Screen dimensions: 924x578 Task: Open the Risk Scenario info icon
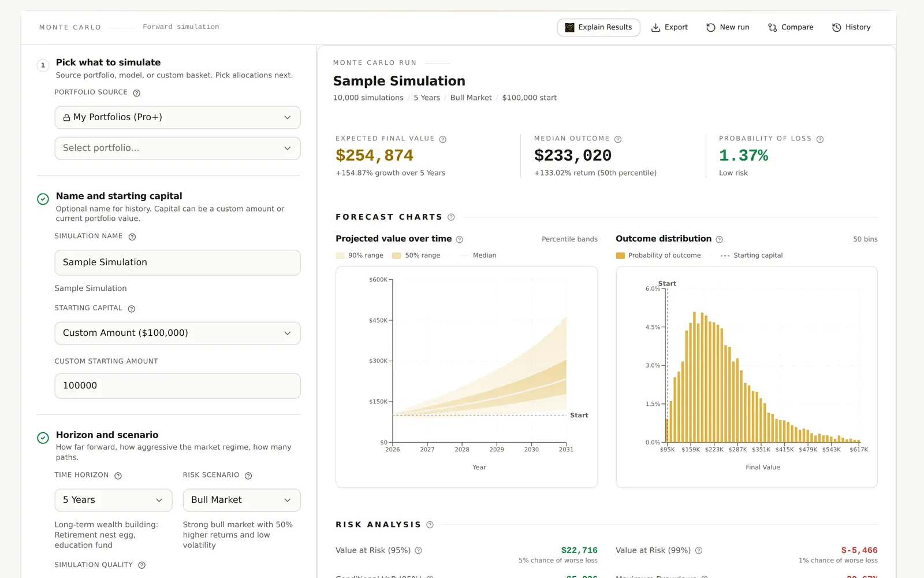pos(248,476)
